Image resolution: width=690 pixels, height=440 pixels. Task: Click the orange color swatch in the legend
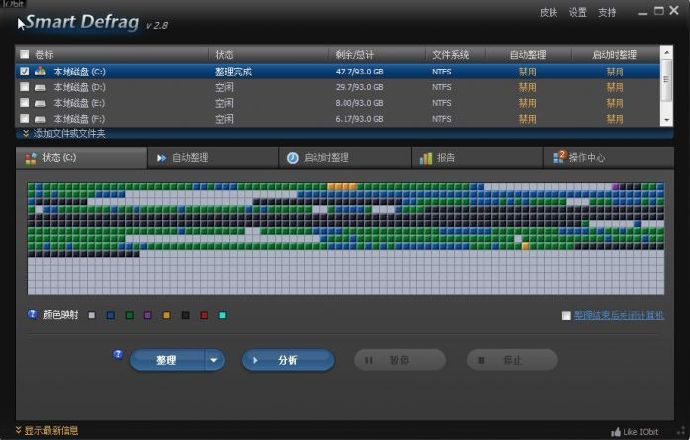[x=166, y=315]
